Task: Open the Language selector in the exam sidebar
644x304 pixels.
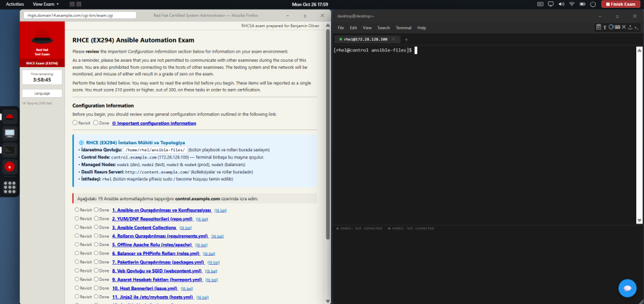Action: (x=42, y=93)
